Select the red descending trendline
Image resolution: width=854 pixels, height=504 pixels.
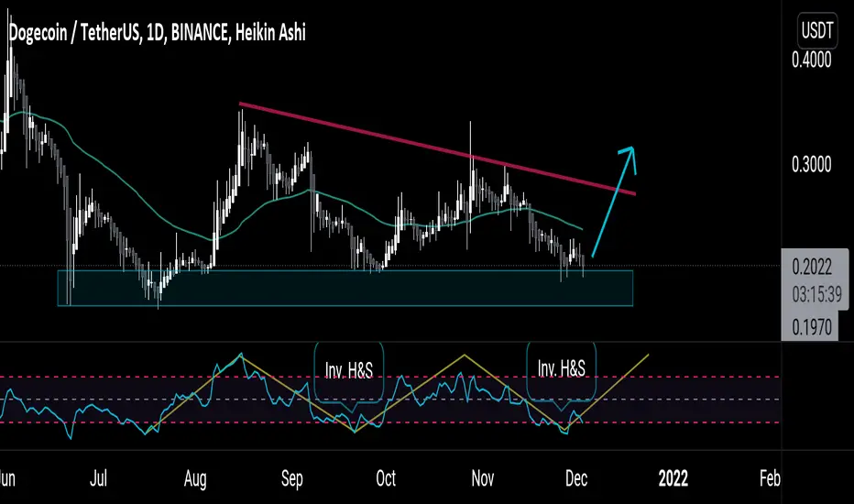point(437,148)
